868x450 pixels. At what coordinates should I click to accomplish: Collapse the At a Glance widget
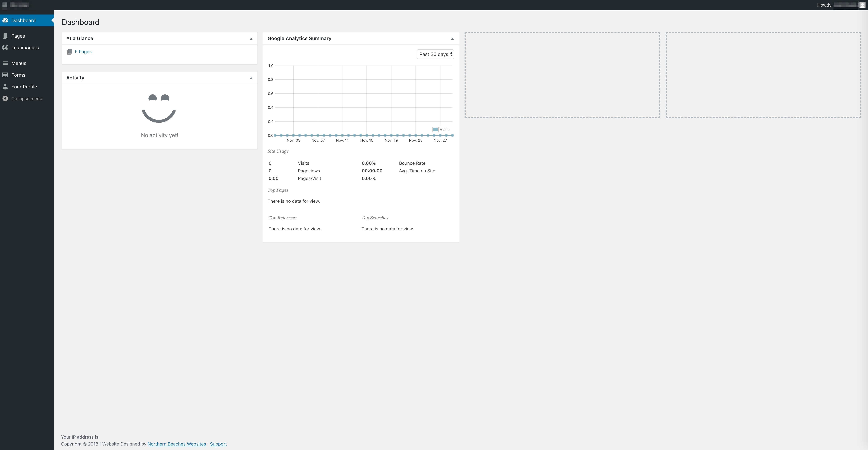251,39
